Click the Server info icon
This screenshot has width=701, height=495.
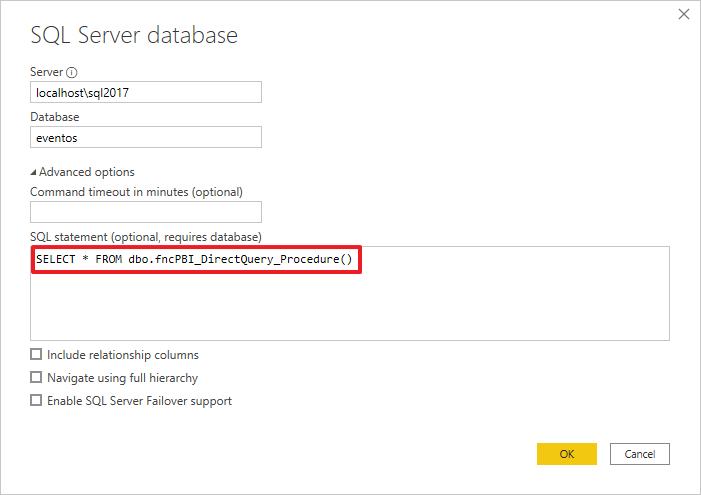pyautogui.click(x=72, y=72)
